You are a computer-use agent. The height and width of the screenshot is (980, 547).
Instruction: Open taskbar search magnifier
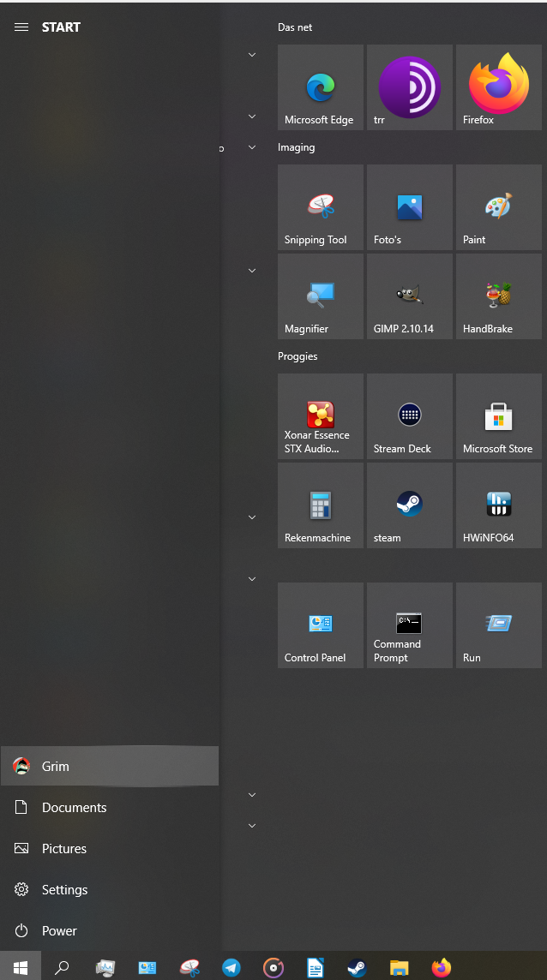point(62,967)
